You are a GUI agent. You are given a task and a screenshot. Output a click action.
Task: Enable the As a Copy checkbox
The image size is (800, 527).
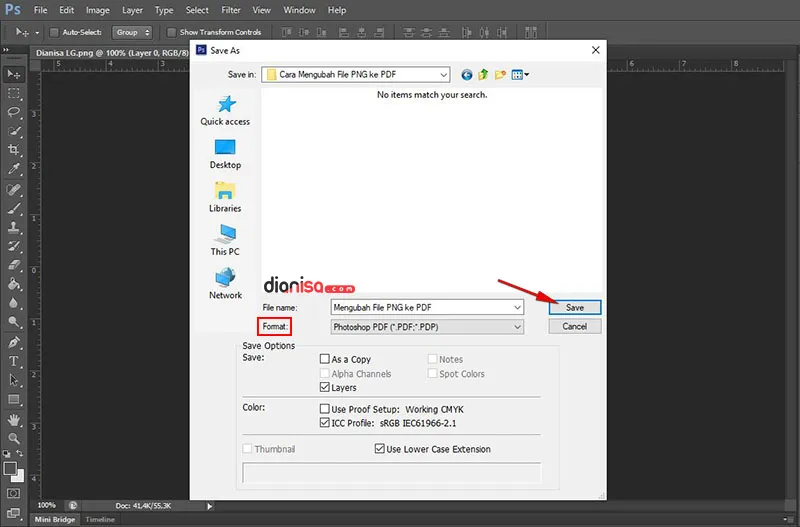pos(324,359)
